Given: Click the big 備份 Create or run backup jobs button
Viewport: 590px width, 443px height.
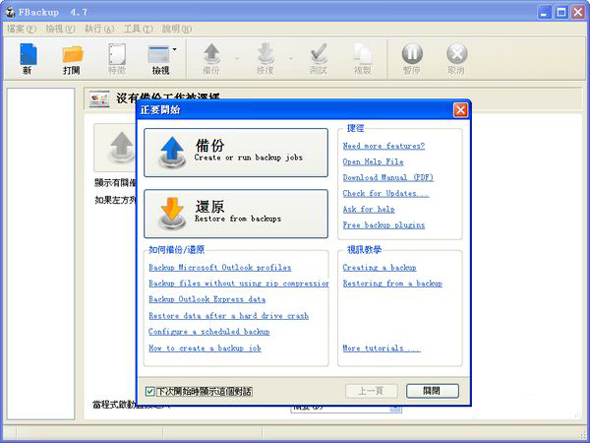Looking at the screenshot, I should 236,152.
